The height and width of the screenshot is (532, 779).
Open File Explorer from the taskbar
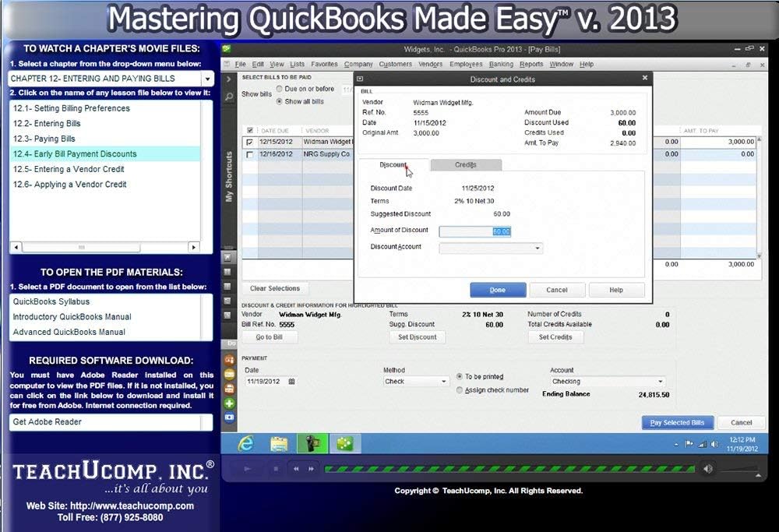(279, 443)
